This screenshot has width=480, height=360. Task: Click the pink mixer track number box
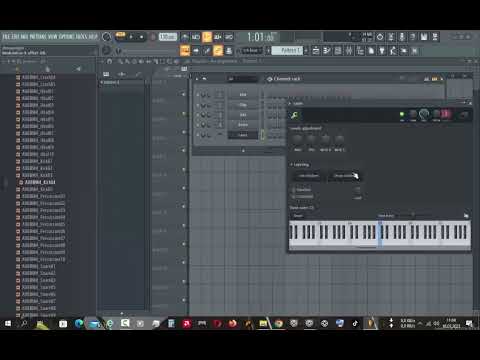pos(446,114)
